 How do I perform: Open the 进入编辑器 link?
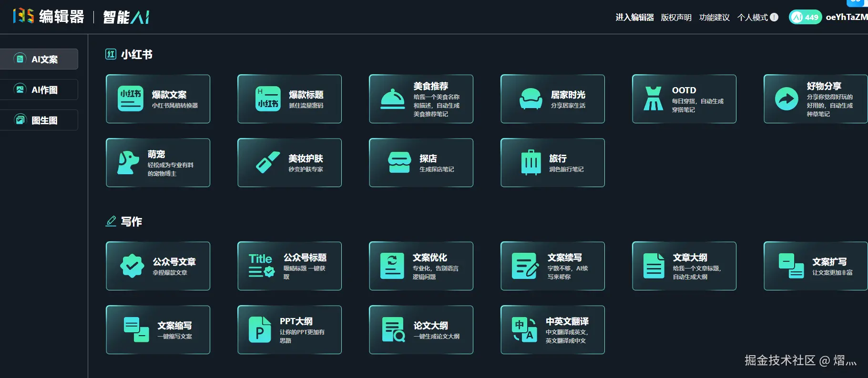pos(634,18)
